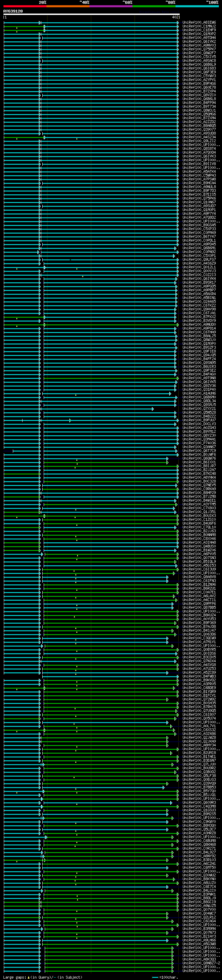Open hit UniRef100_A9TDH4
The image size is (222, 980).
click(x=199, y=38)
